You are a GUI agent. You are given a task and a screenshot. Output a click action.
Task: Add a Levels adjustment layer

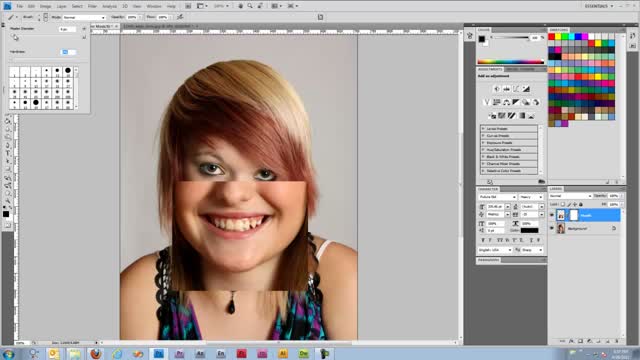[x=507, y=89]
